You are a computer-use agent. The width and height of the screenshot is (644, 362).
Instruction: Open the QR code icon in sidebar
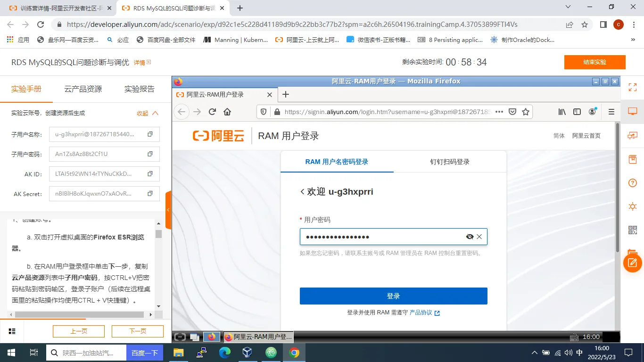633,230
